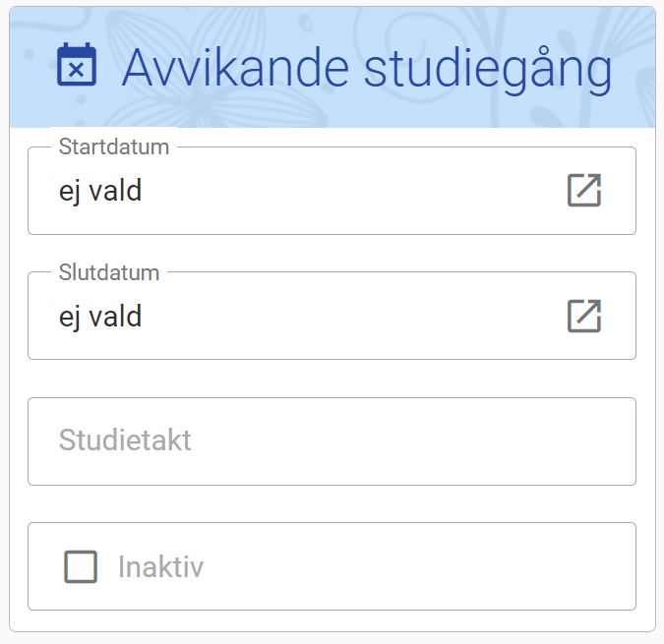The width and height of the screenshot is (664, 644).
Task: Click the Startdatum field label
Action: coord(114,147)
